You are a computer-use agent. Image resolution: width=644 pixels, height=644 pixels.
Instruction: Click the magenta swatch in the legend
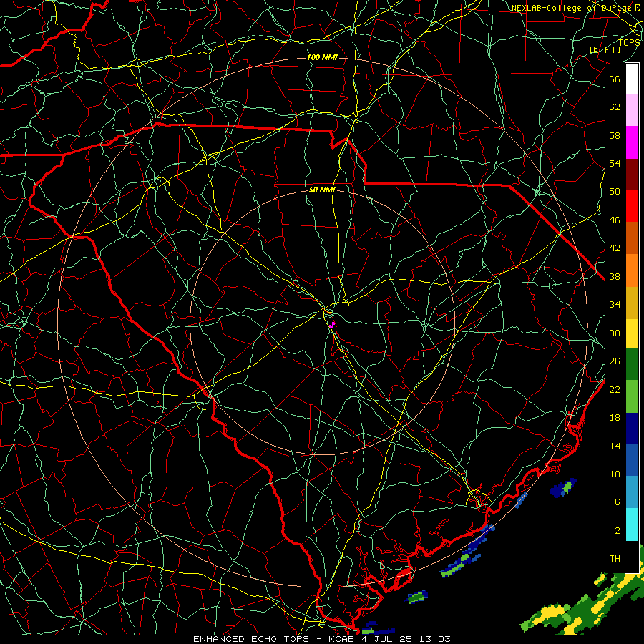632,142
